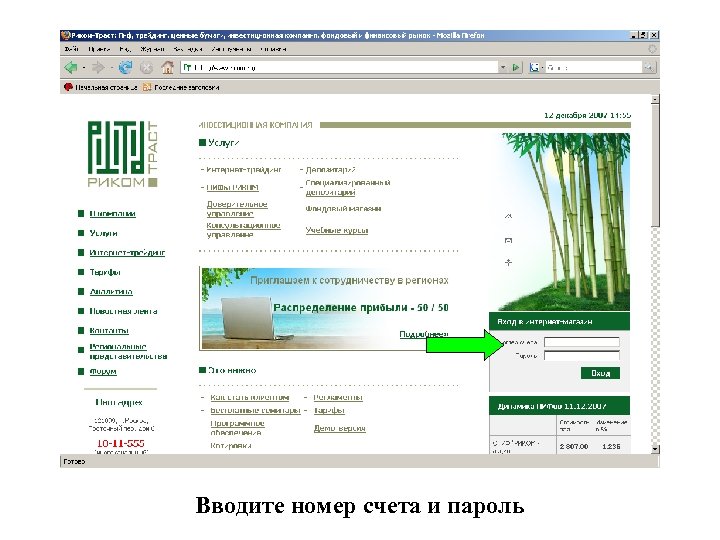This screenshot has height=540, width=720.
Task: Click the Stop loading icon
Action: tap(146, 68)
